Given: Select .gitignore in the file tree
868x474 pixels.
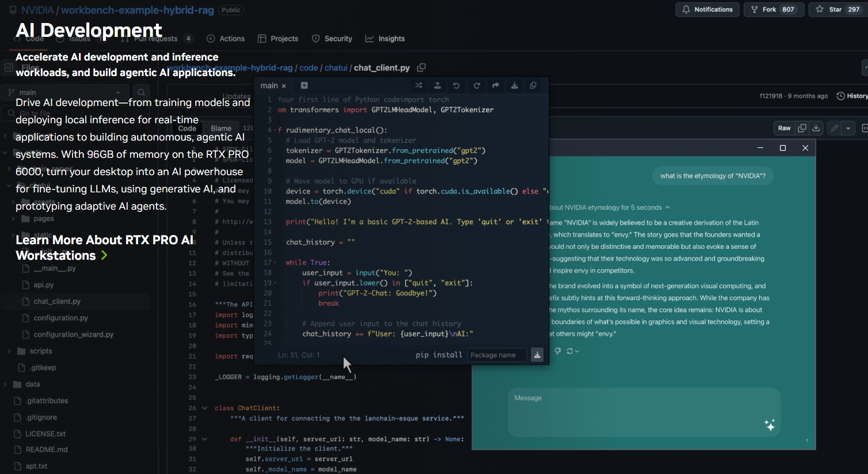Looking at the screenshot, I should click(x=41, y=418).
